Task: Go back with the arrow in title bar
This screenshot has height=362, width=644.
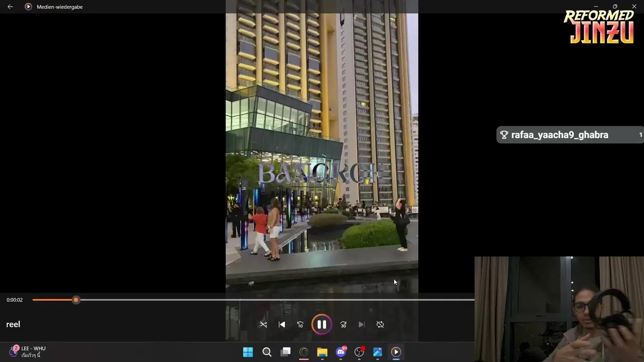Action: click(x=10, y=7)
